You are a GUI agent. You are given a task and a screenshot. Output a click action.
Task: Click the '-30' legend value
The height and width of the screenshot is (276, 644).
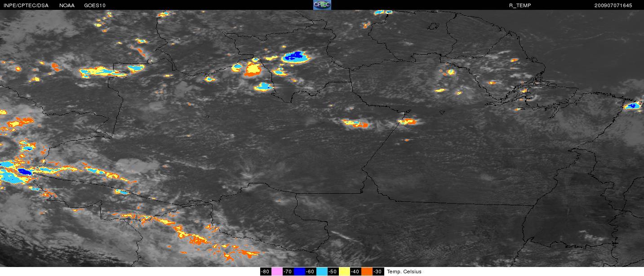(x=378, y=272)
